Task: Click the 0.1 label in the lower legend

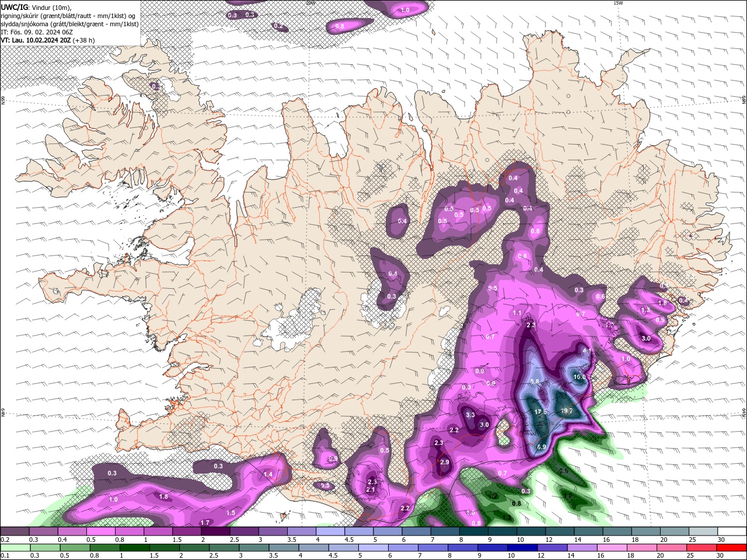Action: coord(4,556)
